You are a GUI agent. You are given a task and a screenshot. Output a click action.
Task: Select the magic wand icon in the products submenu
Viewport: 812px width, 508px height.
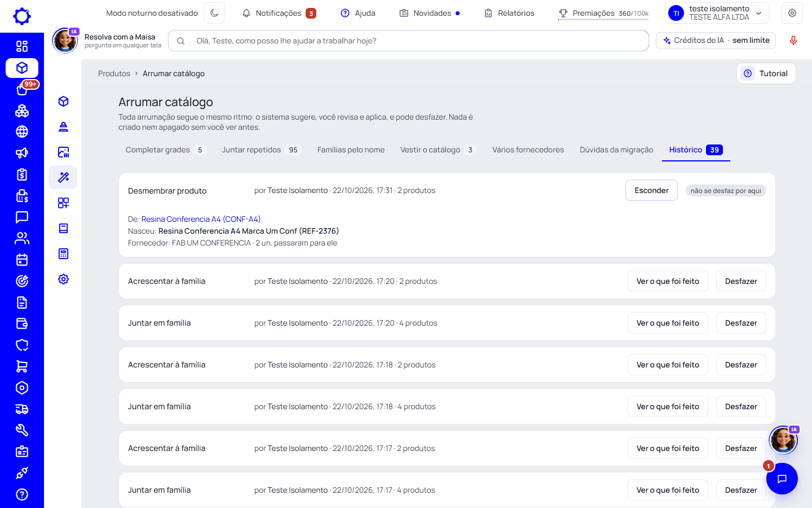(x=63, y=177)
